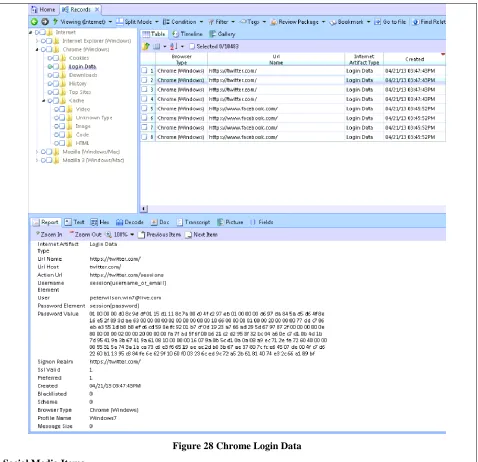The image size is (478, 462).
Task: Tick the checkbox for table row 3
Action: tap(144, 89)
